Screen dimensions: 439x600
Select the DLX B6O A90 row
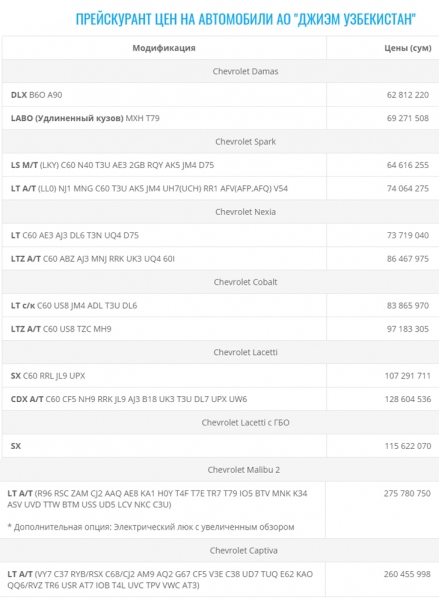[165, 95]
